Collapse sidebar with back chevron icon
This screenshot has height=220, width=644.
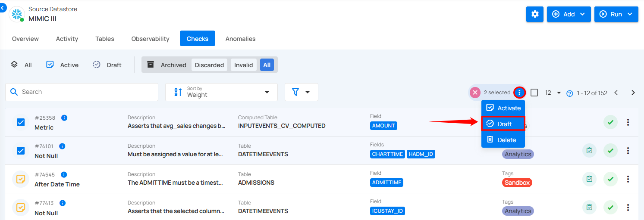3,8
